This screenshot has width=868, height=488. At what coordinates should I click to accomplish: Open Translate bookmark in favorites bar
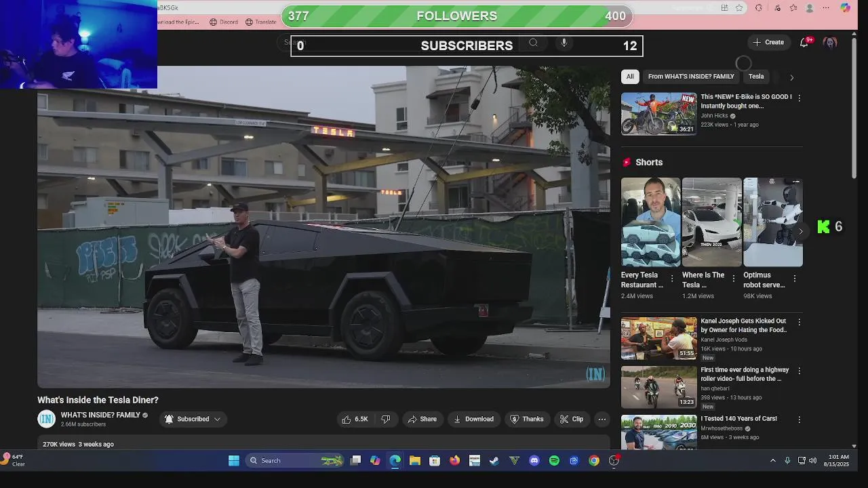coord(260,22)
